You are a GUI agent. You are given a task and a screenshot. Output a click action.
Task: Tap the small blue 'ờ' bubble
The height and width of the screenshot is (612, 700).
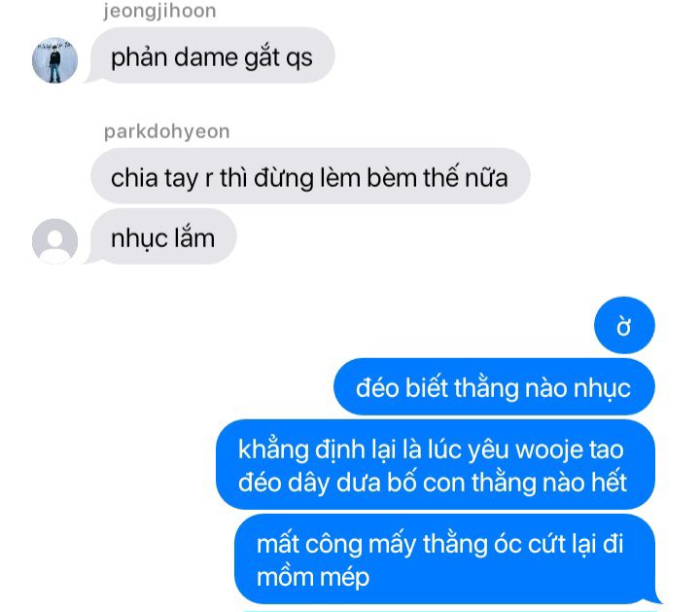pos(624,325)
